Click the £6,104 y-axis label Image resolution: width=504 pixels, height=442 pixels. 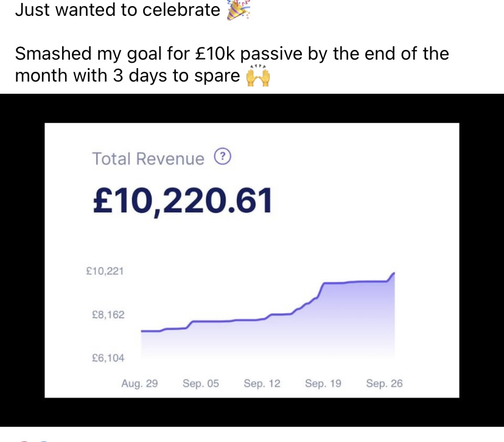point(108,358)
